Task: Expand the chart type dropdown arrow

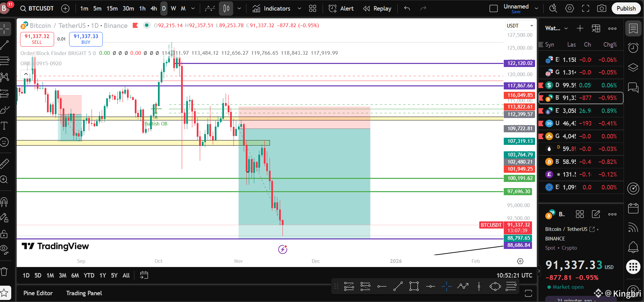Action: pos(239,9)
